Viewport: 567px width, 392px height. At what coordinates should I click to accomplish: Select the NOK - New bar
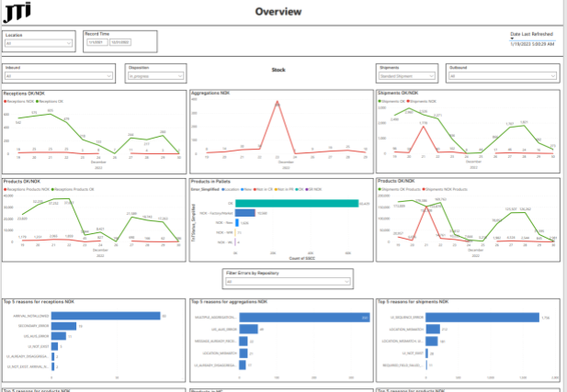point(237,223)
